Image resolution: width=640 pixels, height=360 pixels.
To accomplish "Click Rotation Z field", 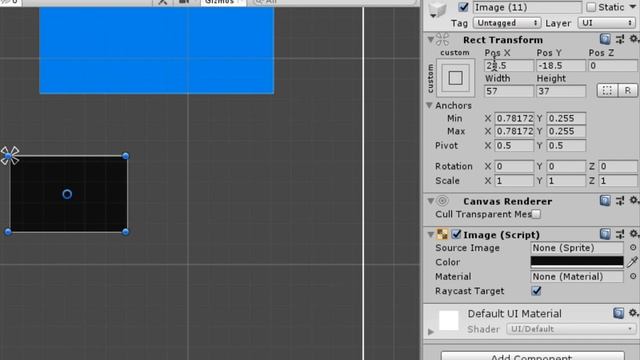I will pos(618,166).
